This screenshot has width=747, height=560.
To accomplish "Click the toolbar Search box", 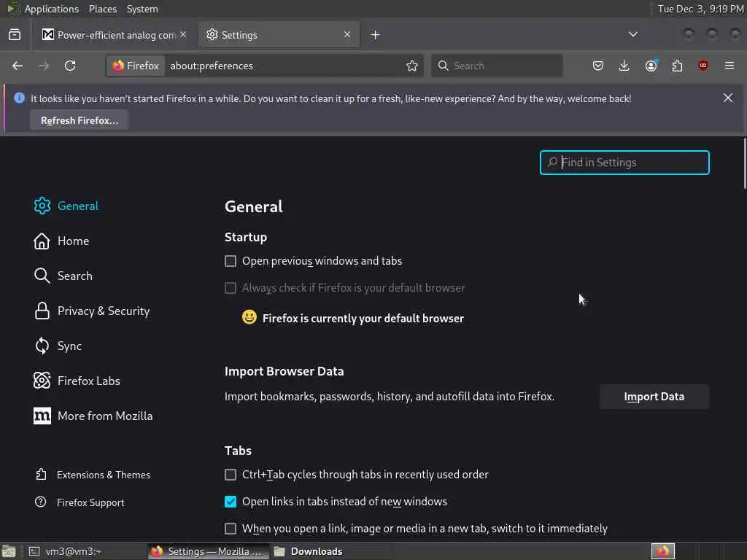I will [497, 66].
